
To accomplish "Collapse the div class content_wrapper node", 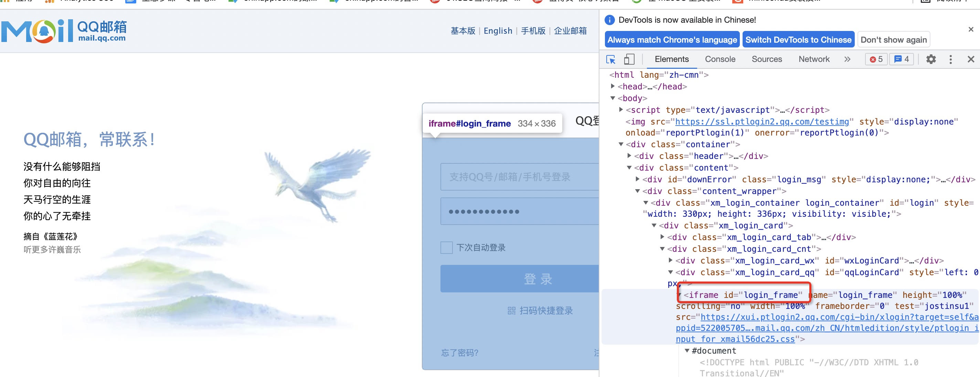I will pyautogui.click(x=638, y=191).
